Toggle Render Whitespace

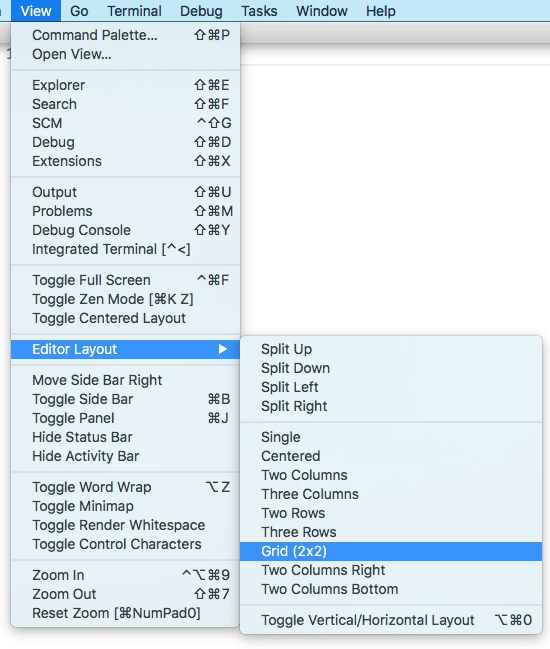click(125, 525)
